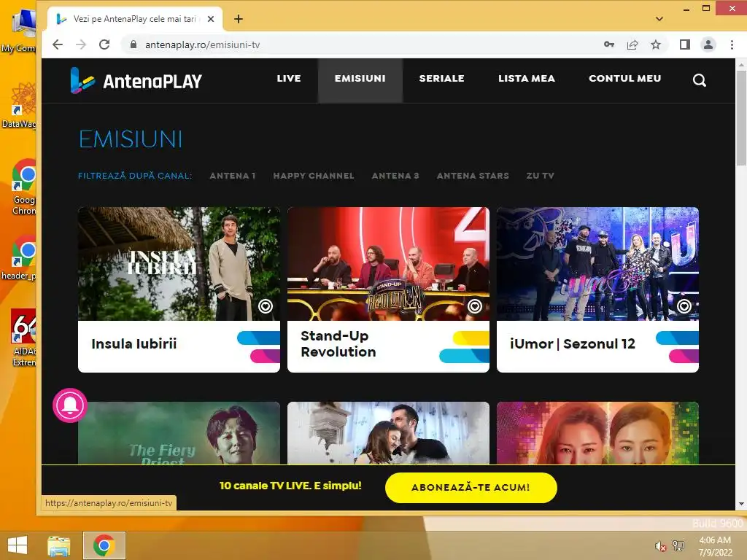
Task: Open AIDA64 Extreme desktop icon
Action: [24, 337]
